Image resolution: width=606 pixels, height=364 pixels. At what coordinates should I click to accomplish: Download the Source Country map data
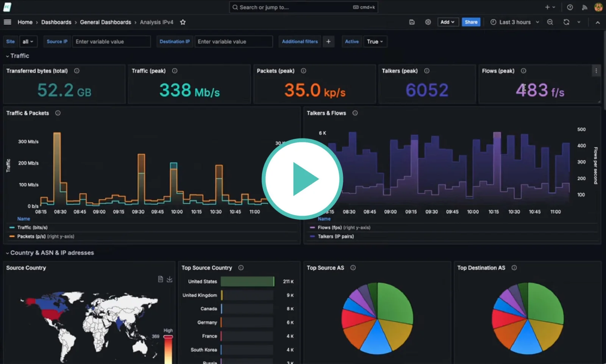[x=170, y=279]
